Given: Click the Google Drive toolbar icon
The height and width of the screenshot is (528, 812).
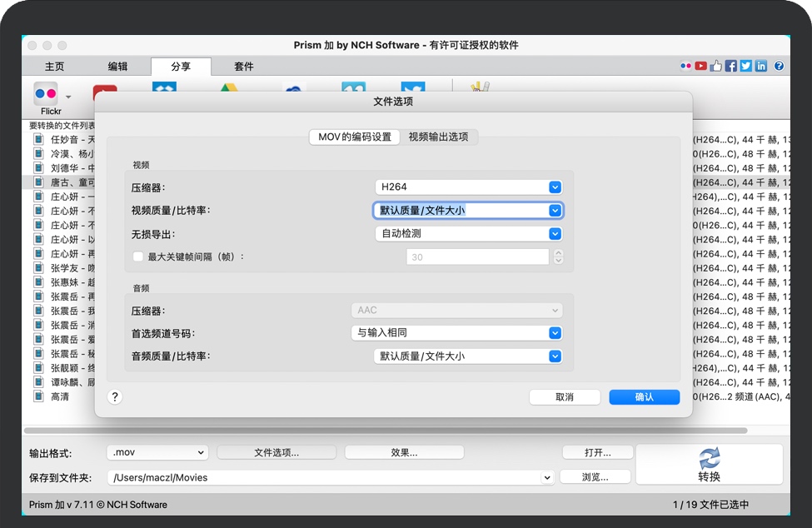Looking at the screenshot, I should (229, 87).
